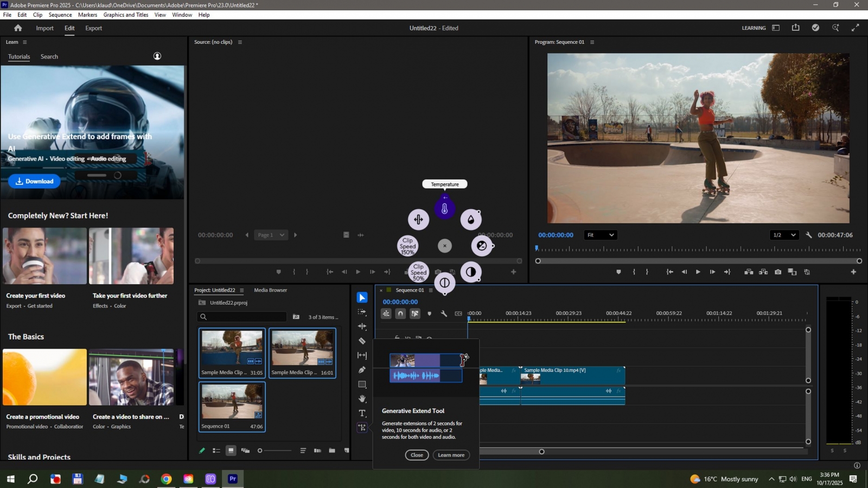Open timeline wrench display settings

444,313
